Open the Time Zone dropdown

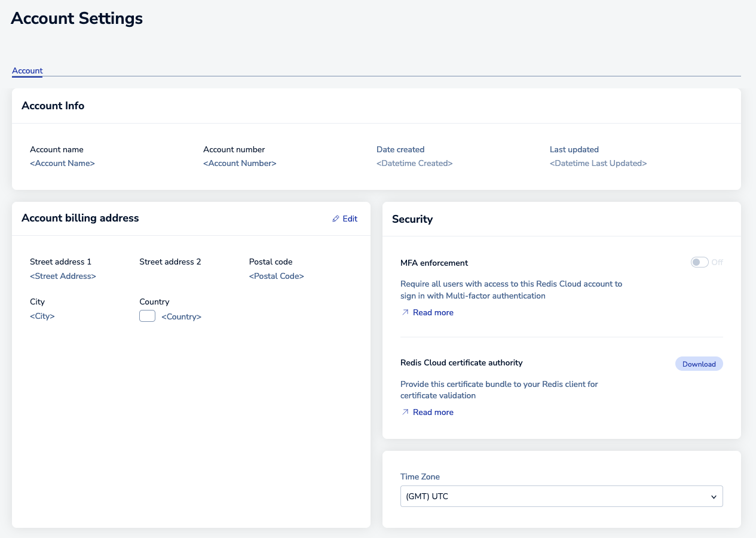tap(561, 496)
